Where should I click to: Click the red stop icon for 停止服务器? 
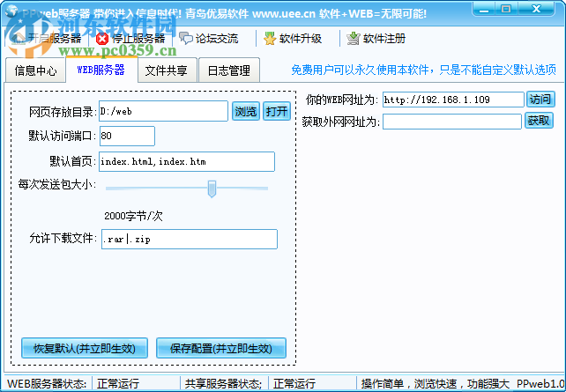tap(102, 39)
